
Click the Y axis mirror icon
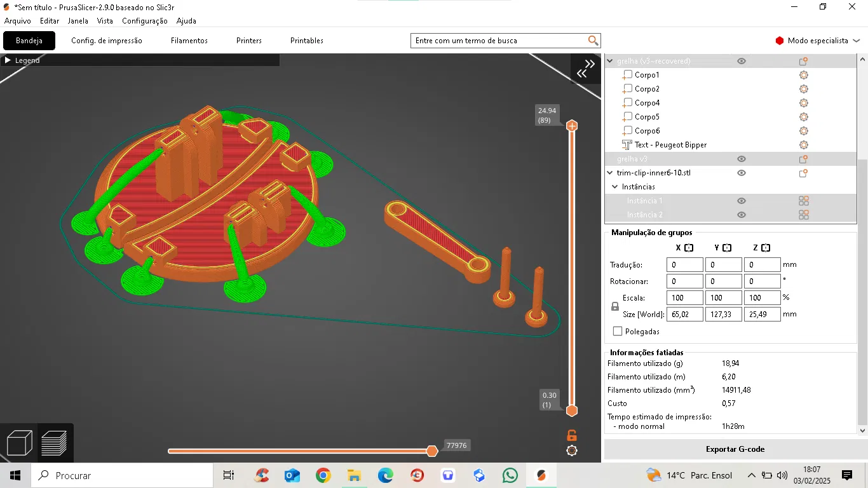pos(727,248)
